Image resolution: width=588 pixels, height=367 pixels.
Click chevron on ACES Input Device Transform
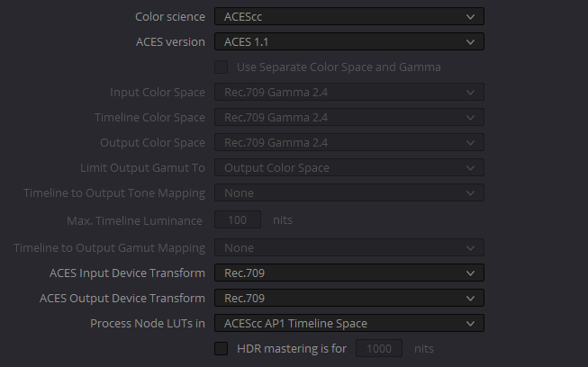tap(470, 273)
